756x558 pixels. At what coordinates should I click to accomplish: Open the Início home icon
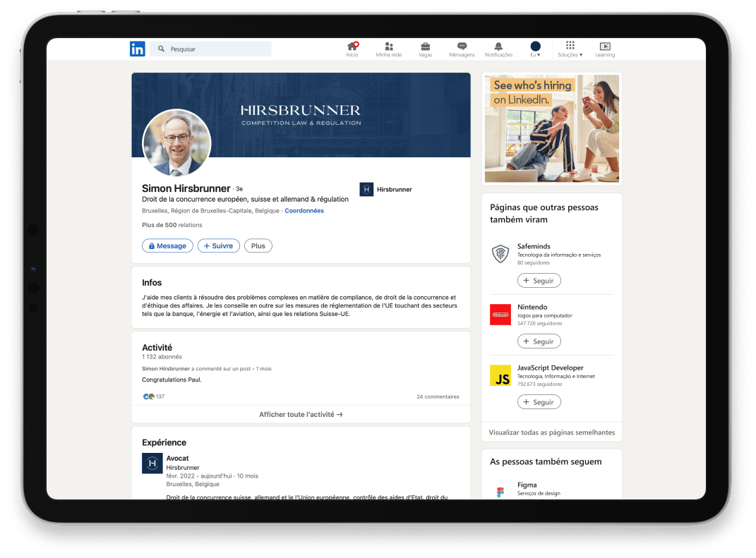pyautogui.click(x=352, y=47)
